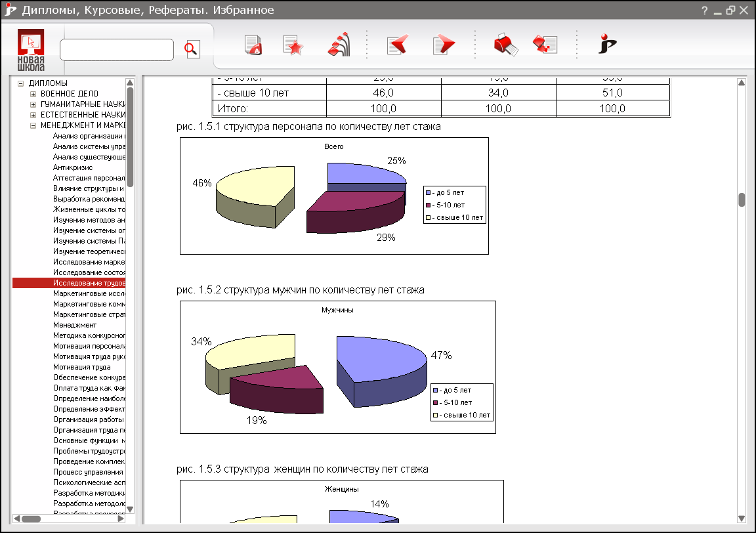
Task: Click the red signal-bars toolbar icon
Action: [x=338, y=45]
